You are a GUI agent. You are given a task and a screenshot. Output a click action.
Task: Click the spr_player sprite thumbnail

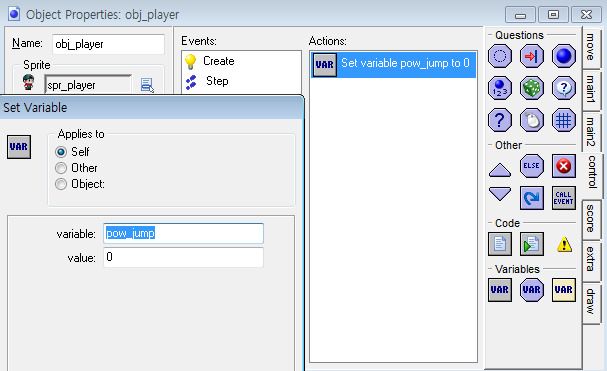(x=28, y=83)
